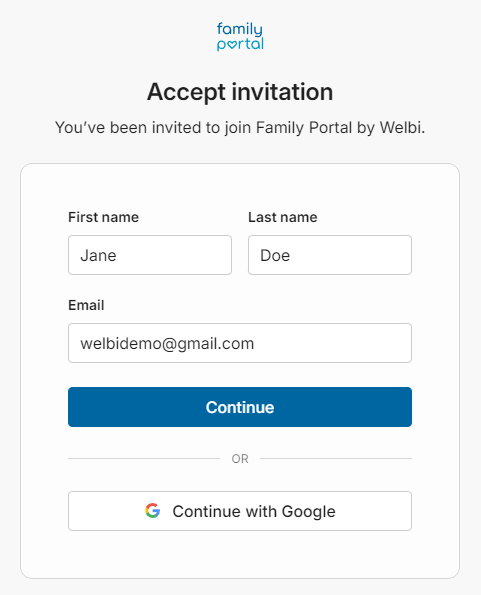Click the word Welbi in the subtitle
The image size is (481, 595).
pyautogui.click(x=401, y=128)
